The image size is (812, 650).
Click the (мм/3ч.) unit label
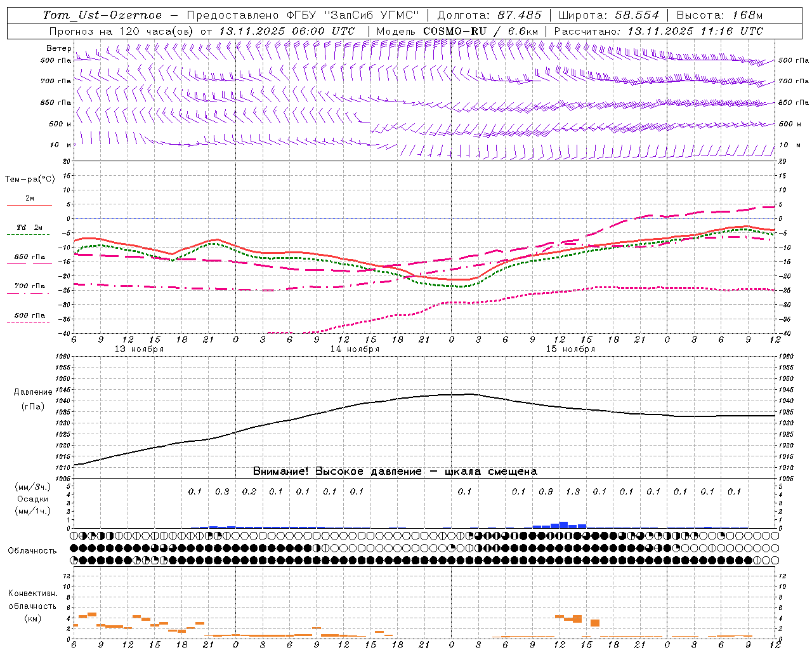(x=33, y=487)
